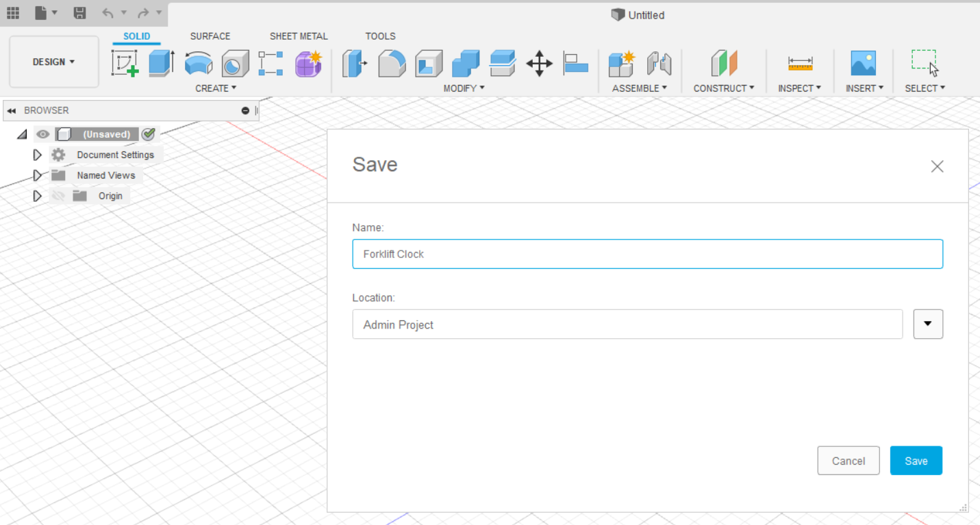The width and height of the screenshot is (980, 525).
Task: Select the Hole tool
Action: (235, 63)
